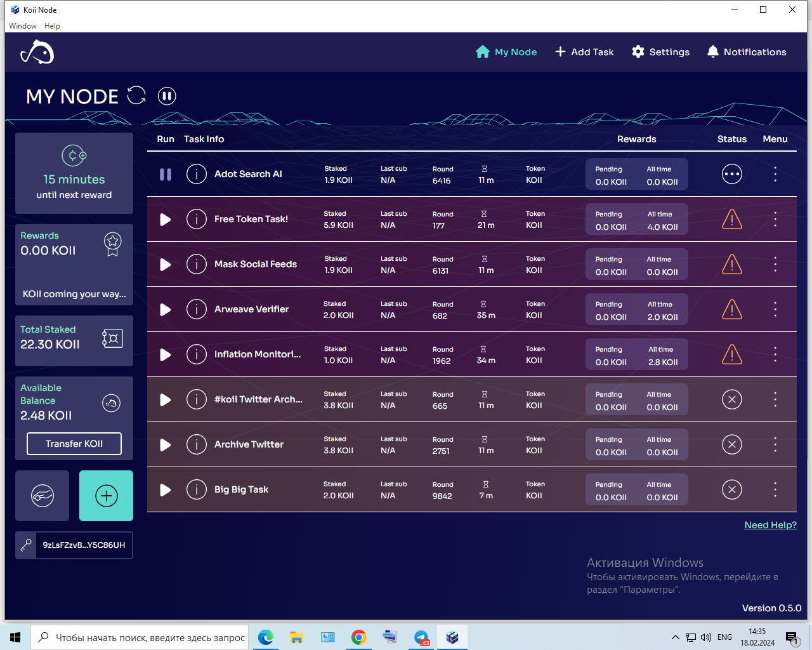This screenshot has width=812, height=650.
Task: Start the Big Big Task
Action: point(166,489)
